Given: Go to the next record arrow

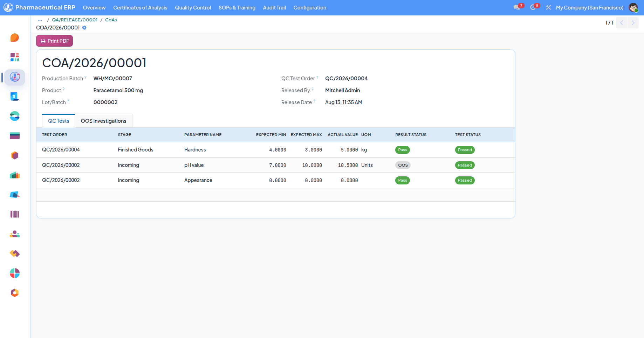Looking at the screenshot, I should (x=633, y=23).
